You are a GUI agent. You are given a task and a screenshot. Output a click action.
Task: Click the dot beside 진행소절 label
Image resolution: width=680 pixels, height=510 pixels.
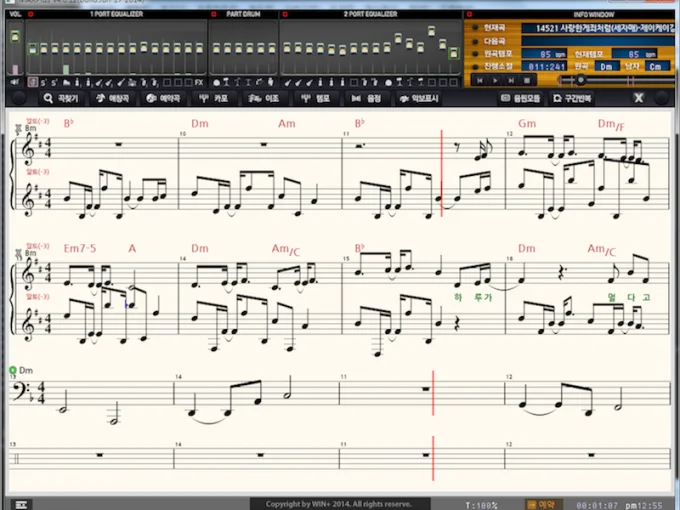click(475, 67)
